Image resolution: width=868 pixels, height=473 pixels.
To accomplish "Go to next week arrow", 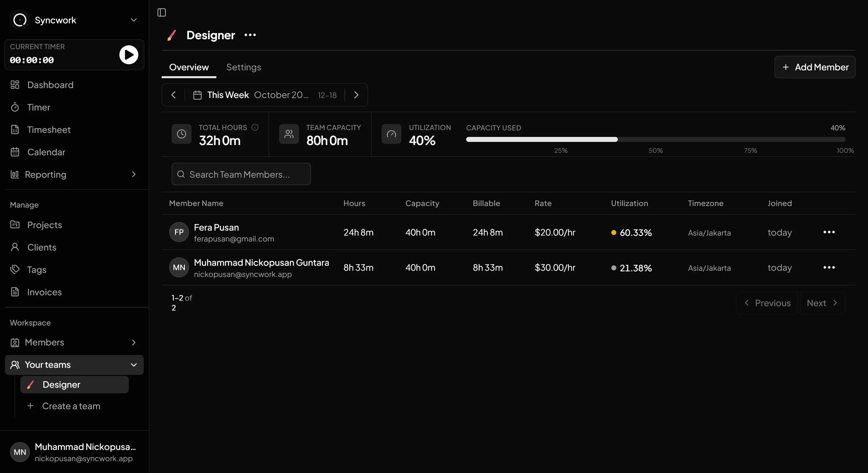I will [x=356, y=95].
